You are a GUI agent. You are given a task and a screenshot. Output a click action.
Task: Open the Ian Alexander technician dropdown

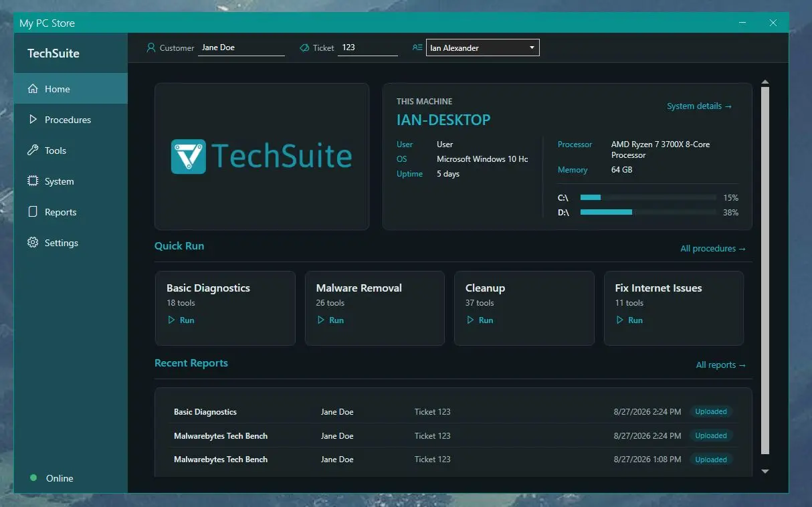(x=482, y=47)
